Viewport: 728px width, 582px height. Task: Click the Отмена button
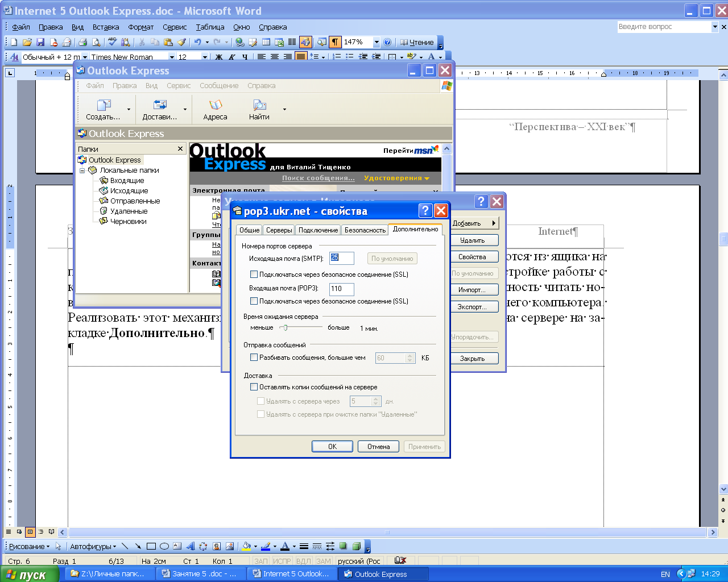click(x=378, y=447)
